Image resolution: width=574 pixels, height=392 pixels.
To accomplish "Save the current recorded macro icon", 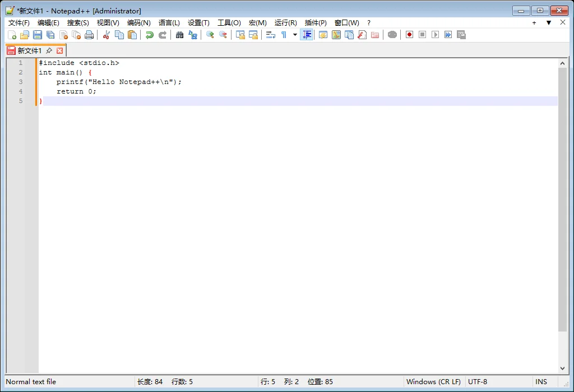I will coord(461,35).
